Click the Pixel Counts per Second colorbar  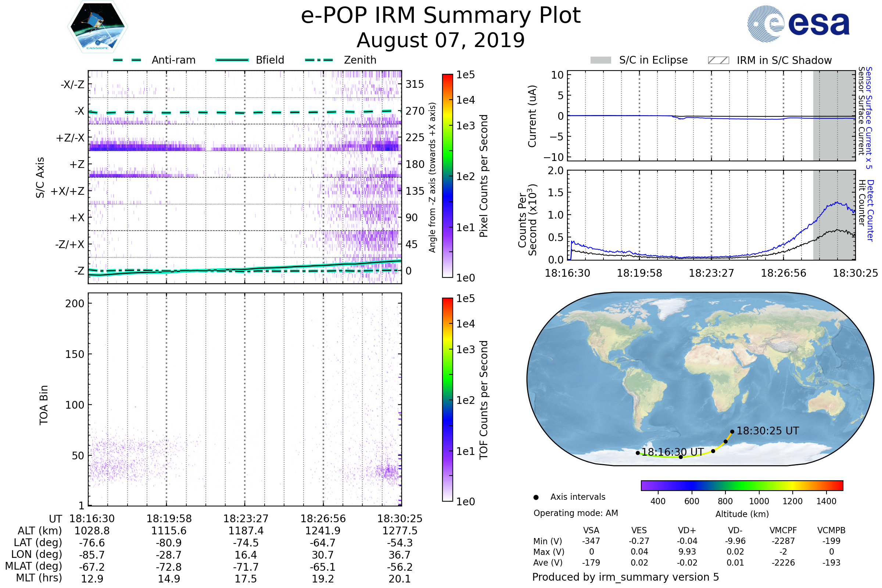pos(447,176)
